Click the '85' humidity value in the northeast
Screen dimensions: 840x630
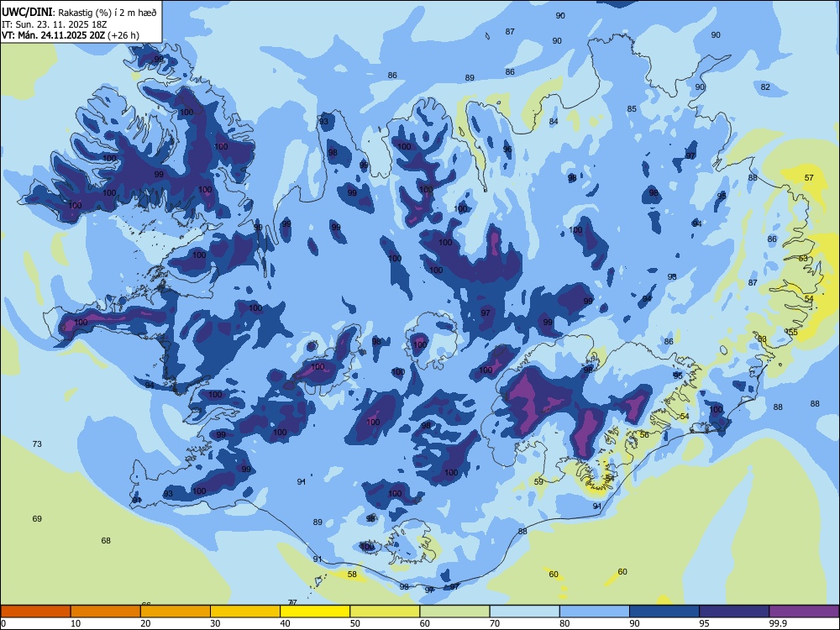click(633, 108)
